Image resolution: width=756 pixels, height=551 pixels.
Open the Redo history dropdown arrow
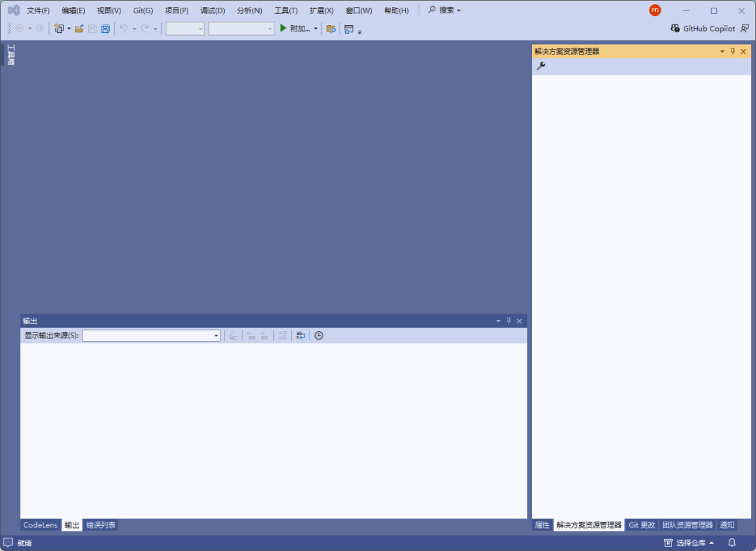[x=155, y=29]
